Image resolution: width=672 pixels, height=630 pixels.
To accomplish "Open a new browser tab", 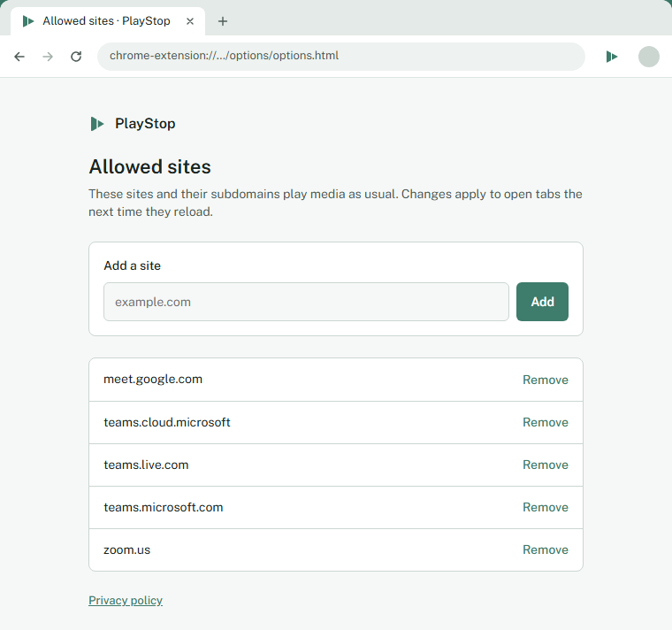I will [223, 21].
